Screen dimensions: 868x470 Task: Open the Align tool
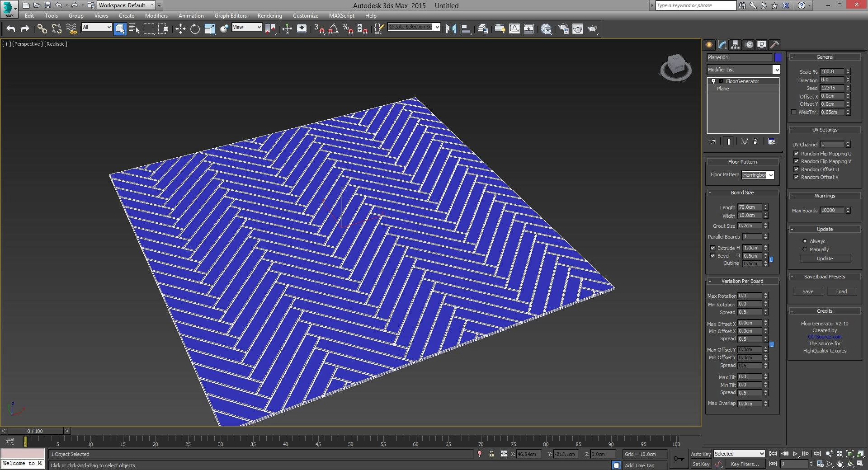click(466, 29)
